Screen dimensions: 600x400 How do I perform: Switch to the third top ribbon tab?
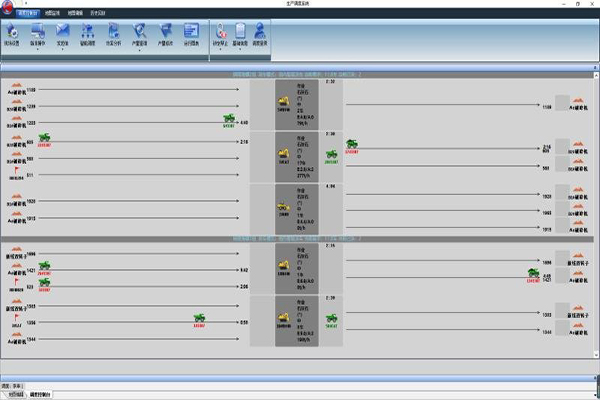point(75,13)
